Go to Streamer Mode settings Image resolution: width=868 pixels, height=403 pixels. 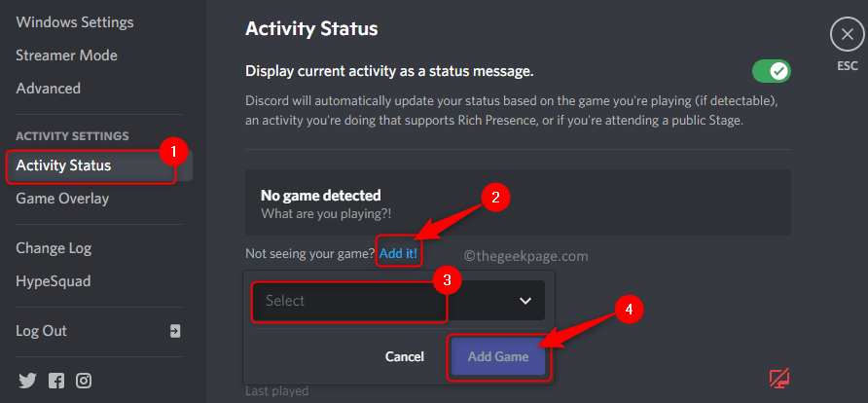point(66,55)
